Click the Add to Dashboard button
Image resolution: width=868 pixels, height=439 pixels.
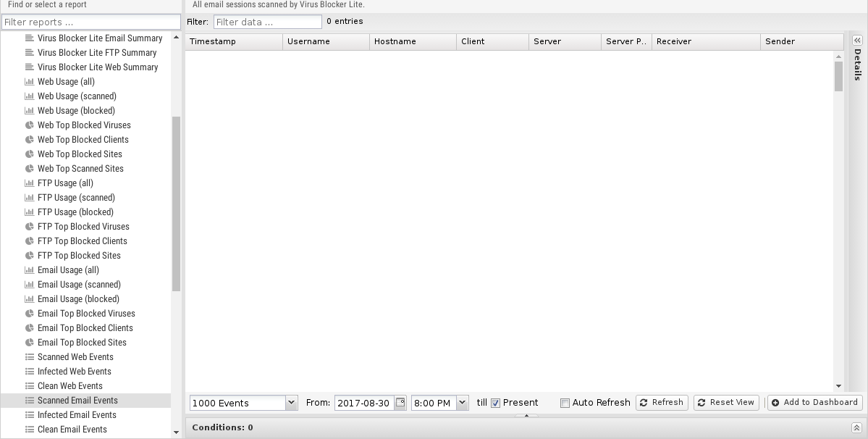(814, 403)
